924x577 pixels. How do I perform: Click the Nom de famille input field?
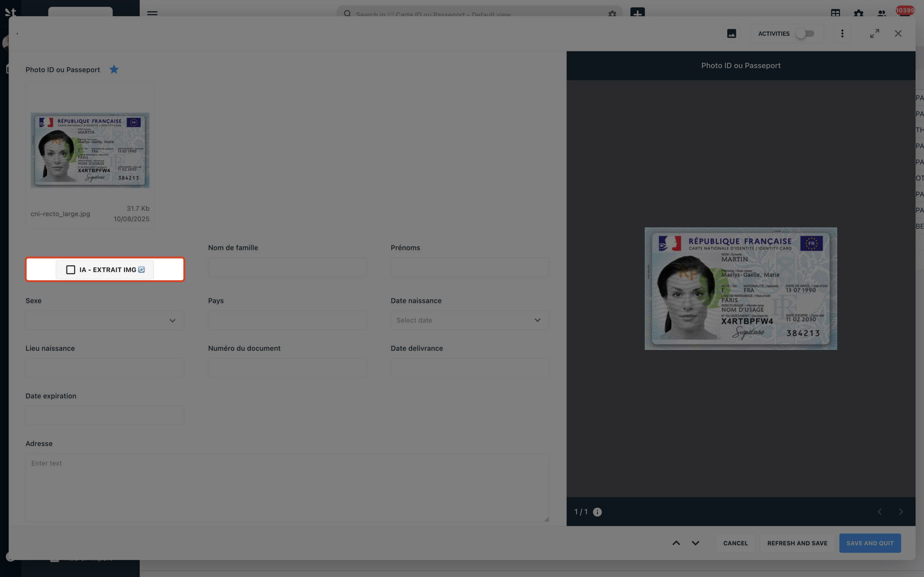(x=287, y=267)
